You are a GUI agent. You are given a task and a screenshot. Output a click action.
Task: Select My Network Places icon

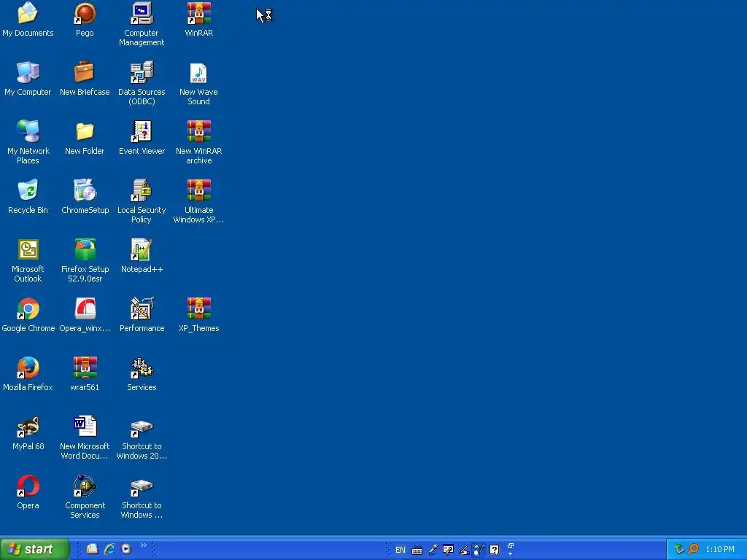tap(28, 142)
